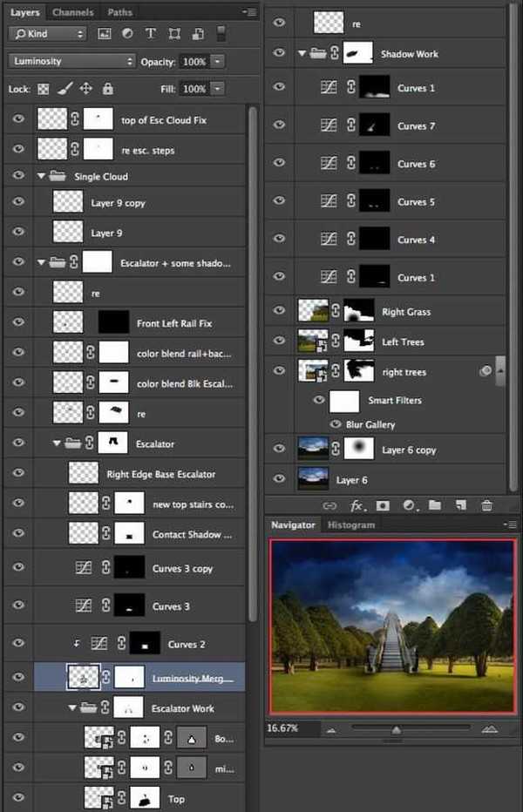Image resolution: width=523 pixels, height=812 pixels.
Task: Click the delete layer trash icon
Action: 486,505
